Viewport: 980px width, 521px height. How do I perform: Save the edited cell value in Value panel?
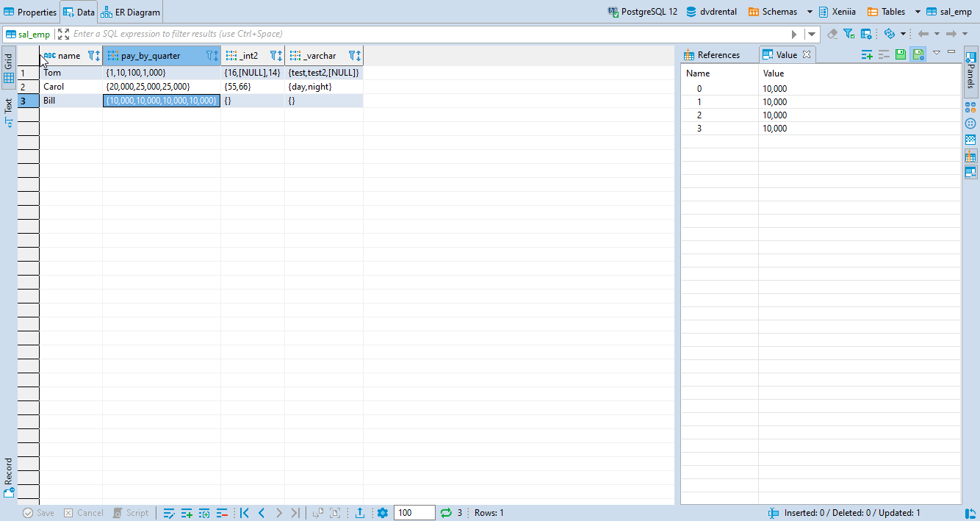(x=901, y=54)
